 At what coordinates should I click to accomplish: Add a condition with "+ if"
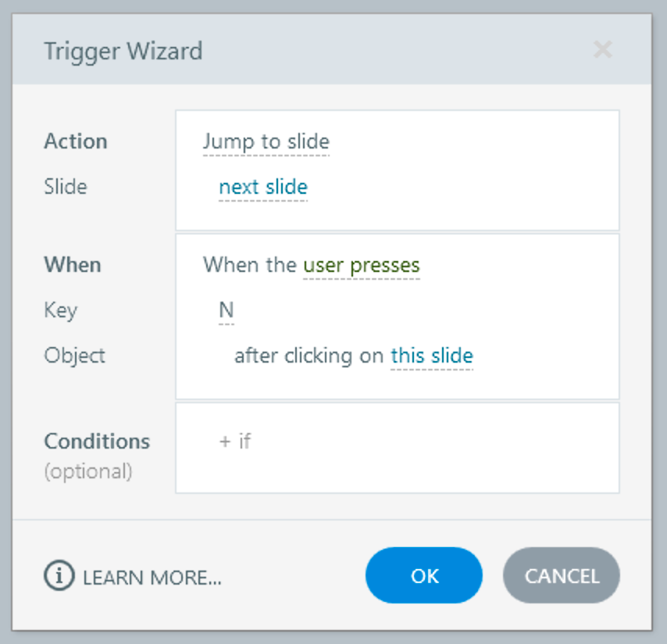[234, 442]
